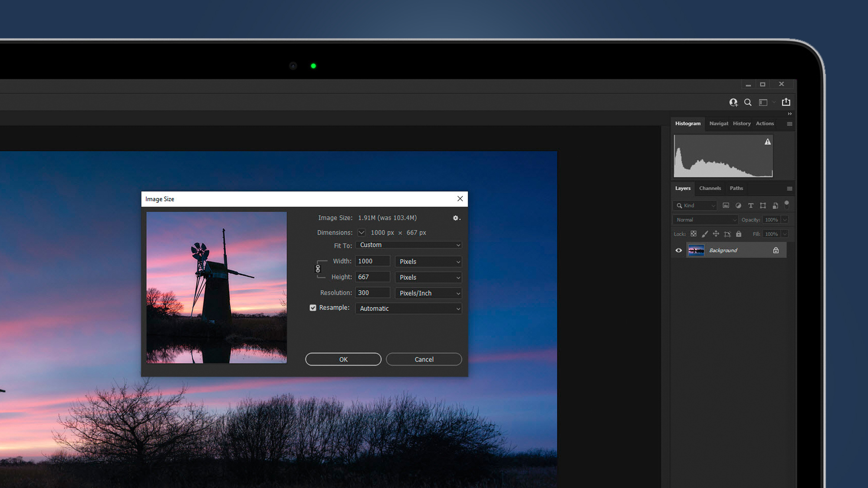Click OK to apply image size

point(343,359)
